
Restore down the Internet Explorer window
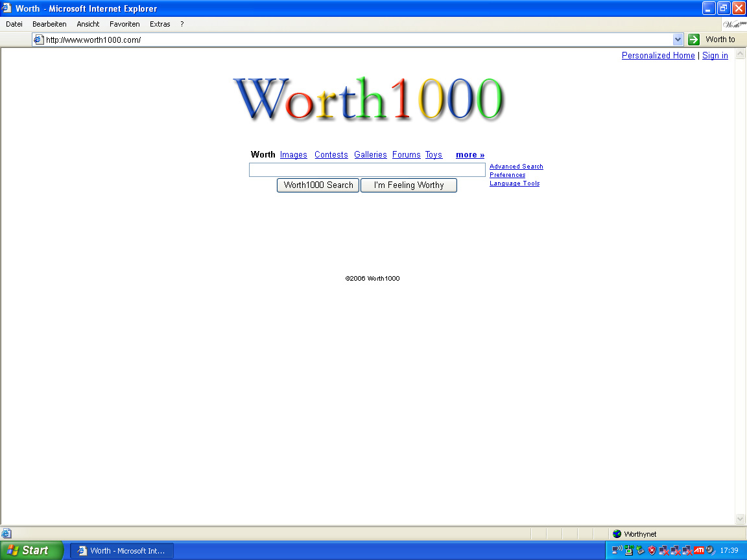(x=724, y=8)
